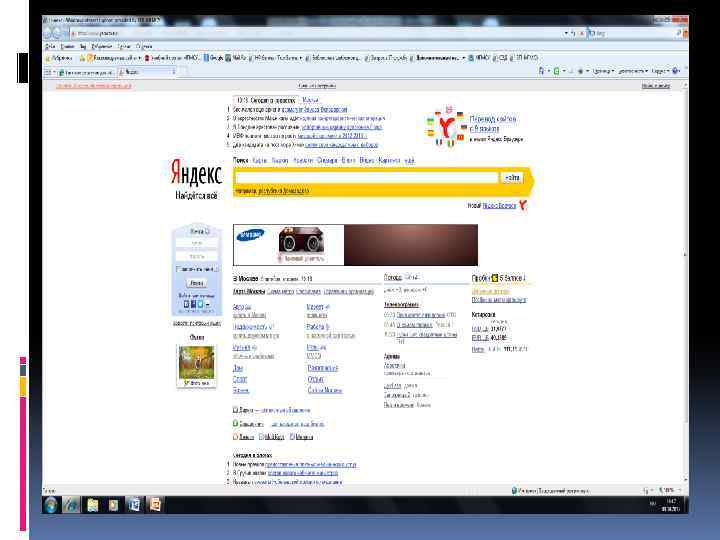Select the Словари search tab

(327, 160)
